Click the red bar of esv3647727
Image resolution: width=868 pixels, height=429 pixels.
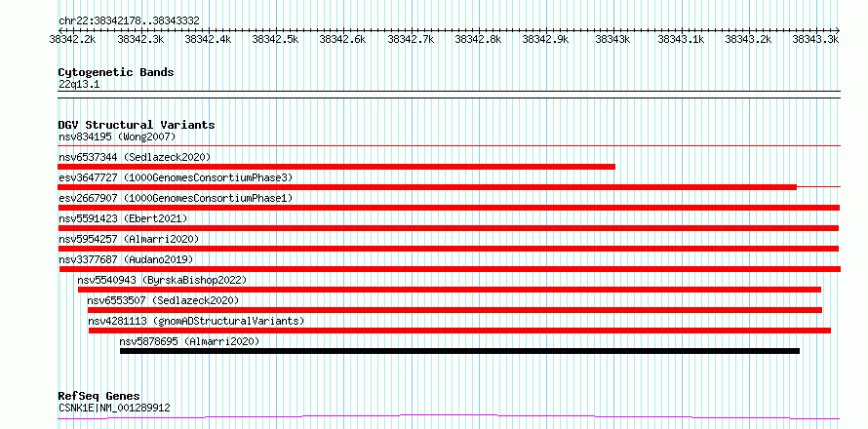tap(427, 187)
